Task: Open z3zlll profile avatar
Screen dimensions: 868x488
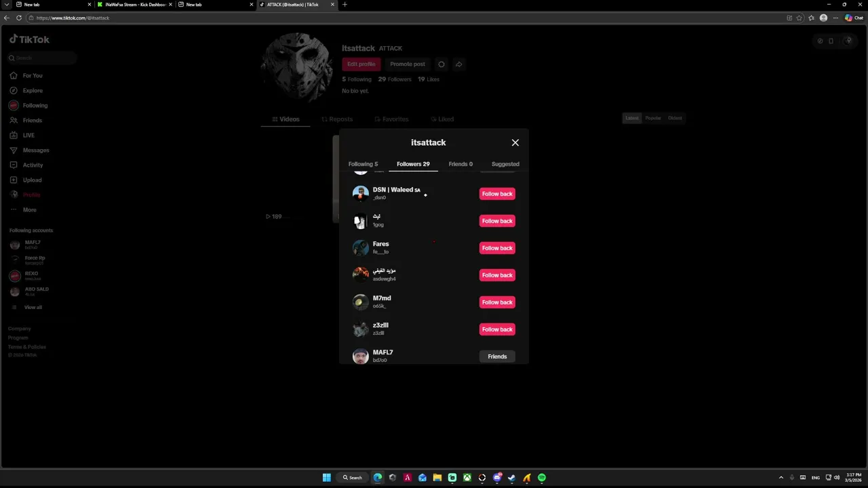Action: pos(361,329)
